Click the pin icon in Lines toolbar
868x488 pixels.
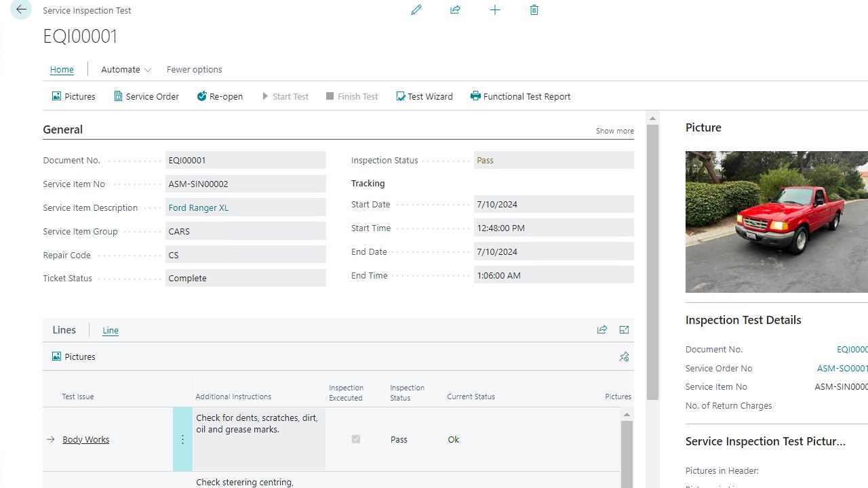624,357
